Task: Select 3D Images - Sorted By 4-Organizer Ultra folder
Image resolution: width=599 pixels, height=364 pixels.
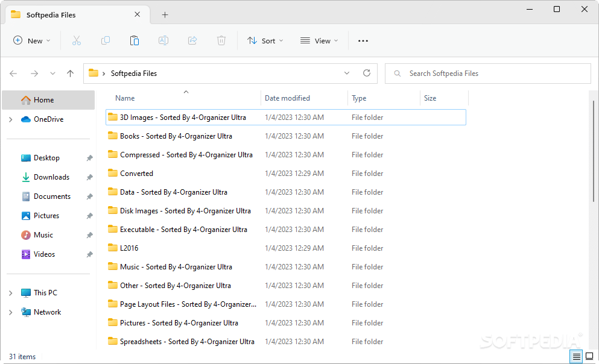Action: tap(286, 117)
